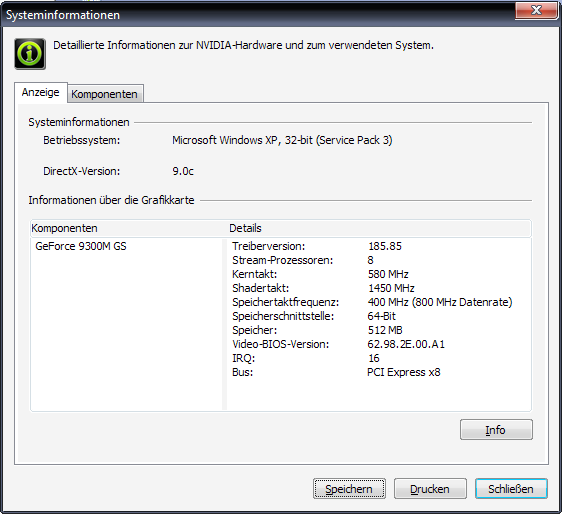Viewport: 562px width, 514px height.
Task: Click the Speicherschnittstelle value 64-Bit
Action: (382, 316)
